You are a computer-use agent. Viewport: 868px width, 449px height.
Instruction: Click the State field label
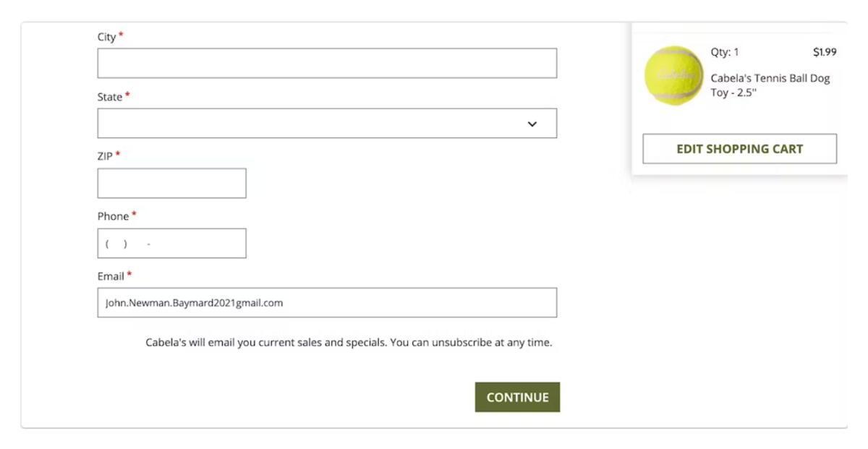110,97
